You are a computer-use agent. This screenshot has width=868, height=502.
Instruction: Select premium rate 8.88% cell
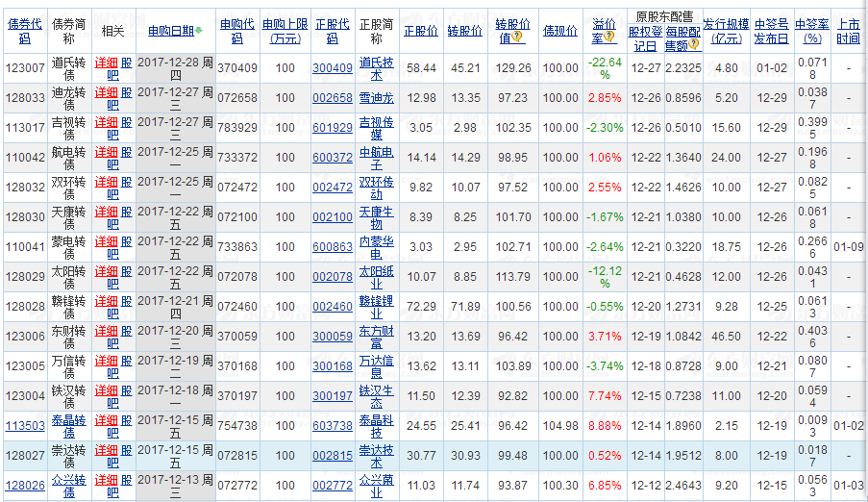tap(605, 426)
